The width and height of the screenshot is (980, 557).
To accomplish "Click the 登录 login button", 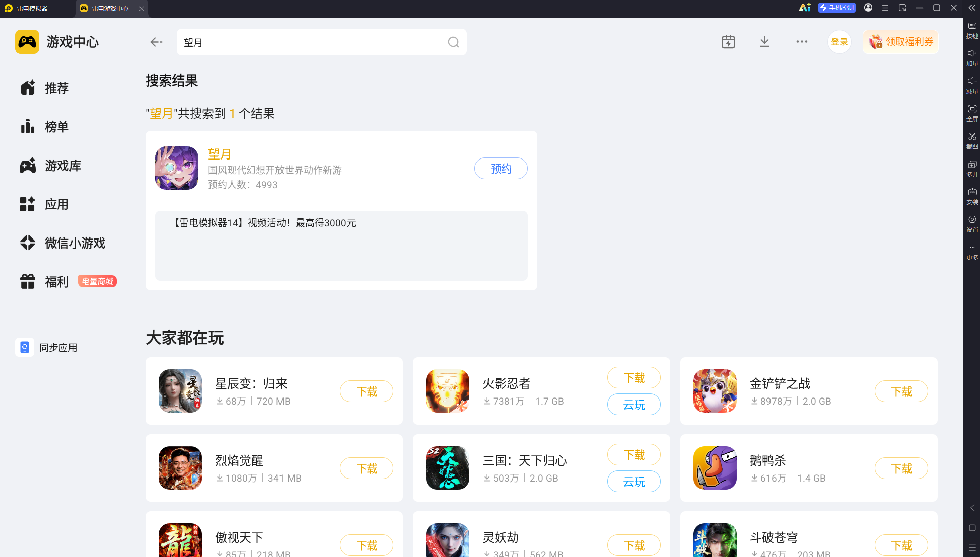I will 839,42.
